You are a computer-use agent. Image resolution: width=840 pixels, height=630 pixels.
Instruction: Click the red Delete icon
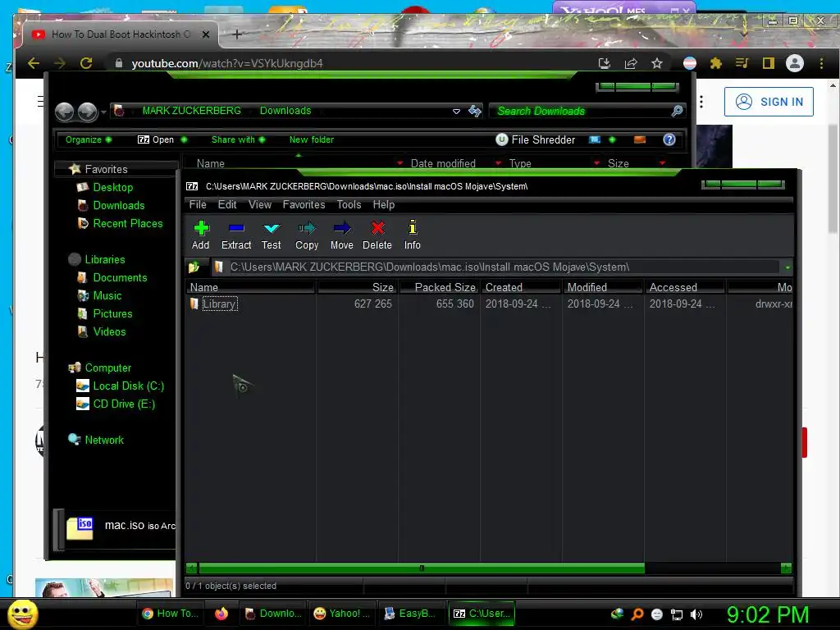click(377, 228)
